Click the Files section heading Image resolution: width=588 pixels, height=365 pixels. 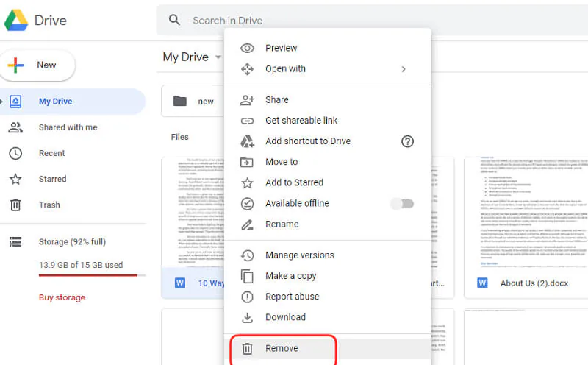[179, 137]
